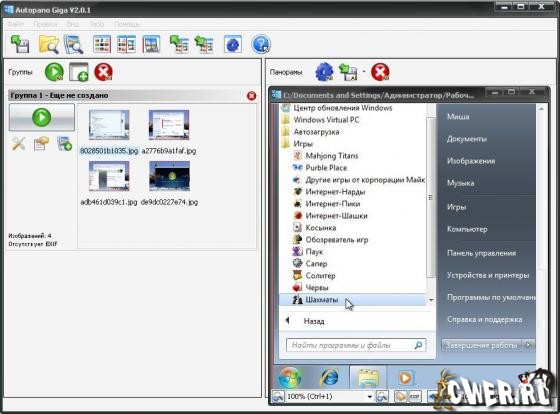
Task: Click the Windows Start orb in the previewed taskbar
Action: click(289, 378)
